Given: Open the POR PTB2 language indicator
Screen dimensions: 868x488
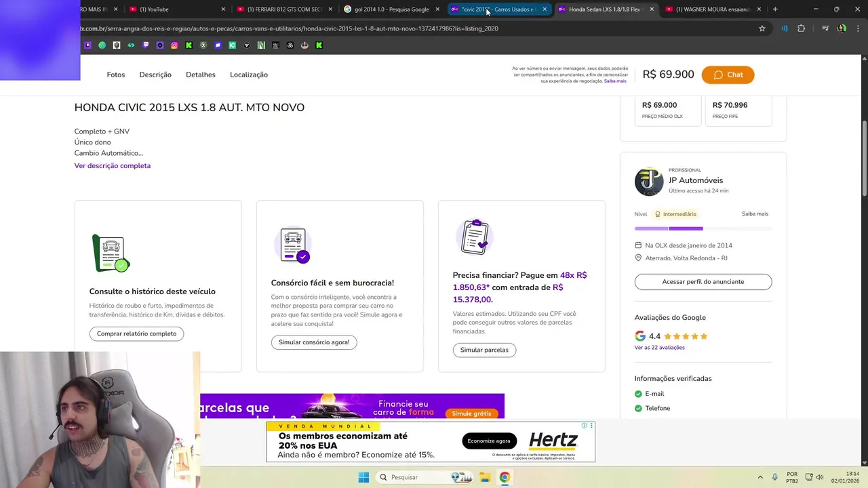Looking at the screenshot, I should point(792,477).
